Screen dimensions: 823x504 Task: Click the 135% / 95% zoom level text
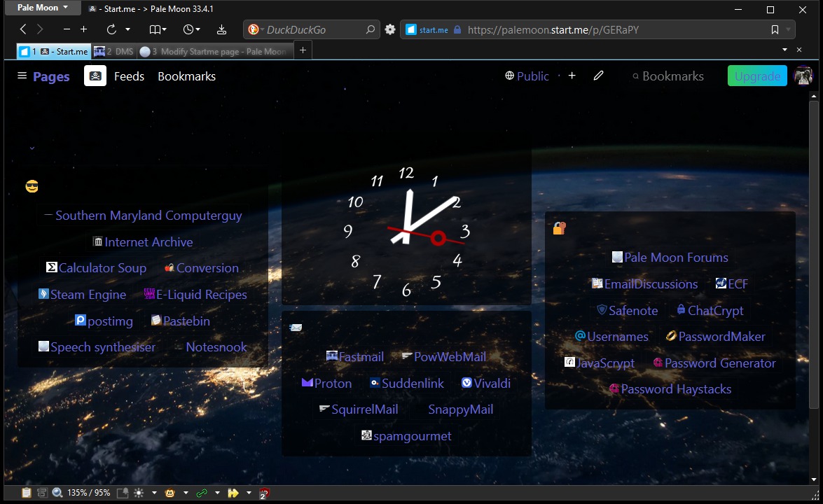pos(89,493)
